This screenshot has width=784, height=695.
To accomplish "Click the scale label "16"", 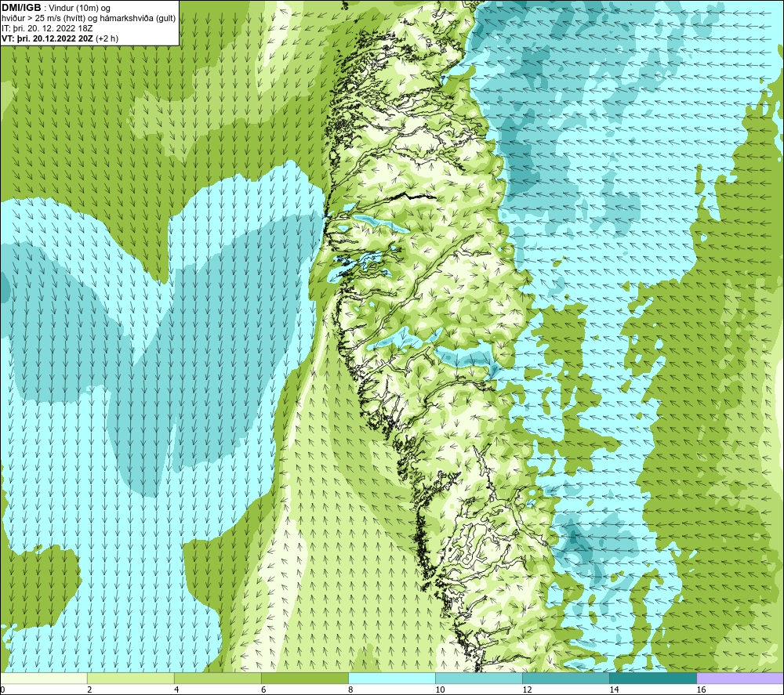I will pos(700,690).
